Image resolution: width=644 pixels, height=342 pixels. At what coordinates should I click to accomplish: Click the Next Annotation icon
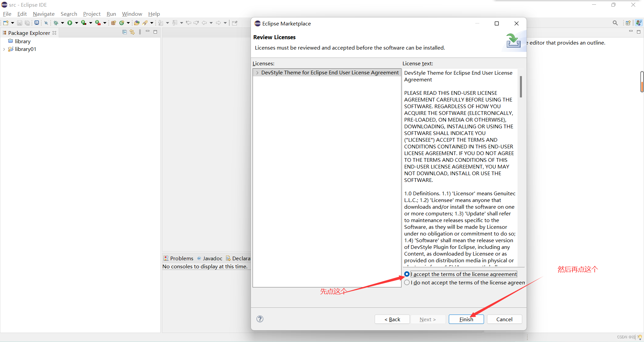[161, 23]
